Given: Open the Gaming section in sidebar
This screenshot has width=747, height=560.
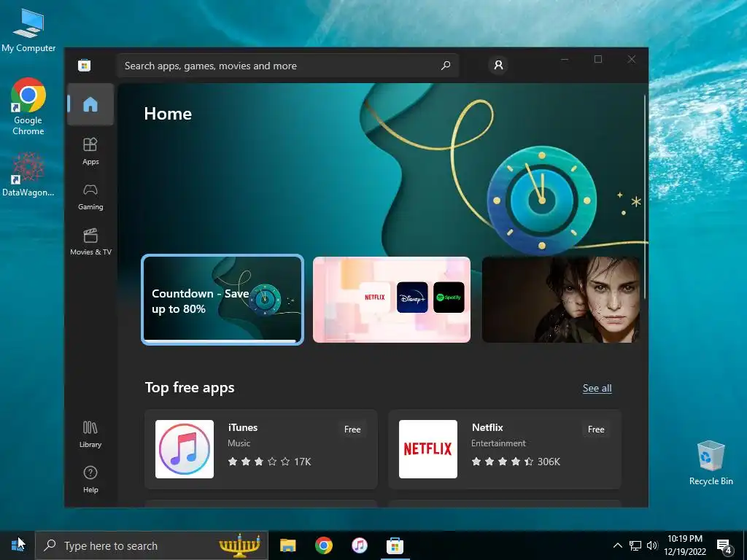Looking at the screenshot, I should click(90, 197).
